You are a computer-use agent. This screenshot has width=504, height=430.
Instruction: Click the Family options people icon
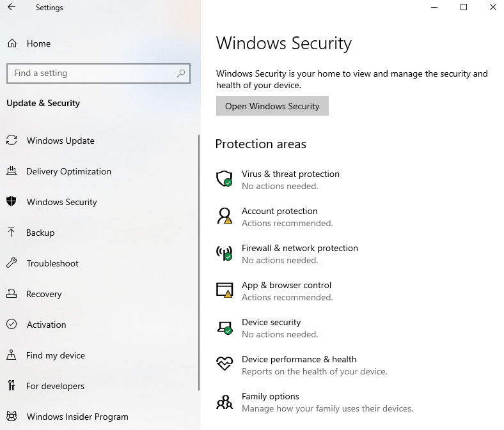coord(224,402)
